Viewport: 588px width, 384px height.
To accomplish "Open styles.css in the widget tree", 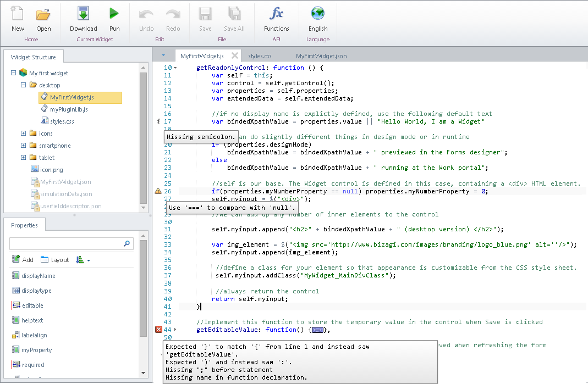I will tap(62, 121).
